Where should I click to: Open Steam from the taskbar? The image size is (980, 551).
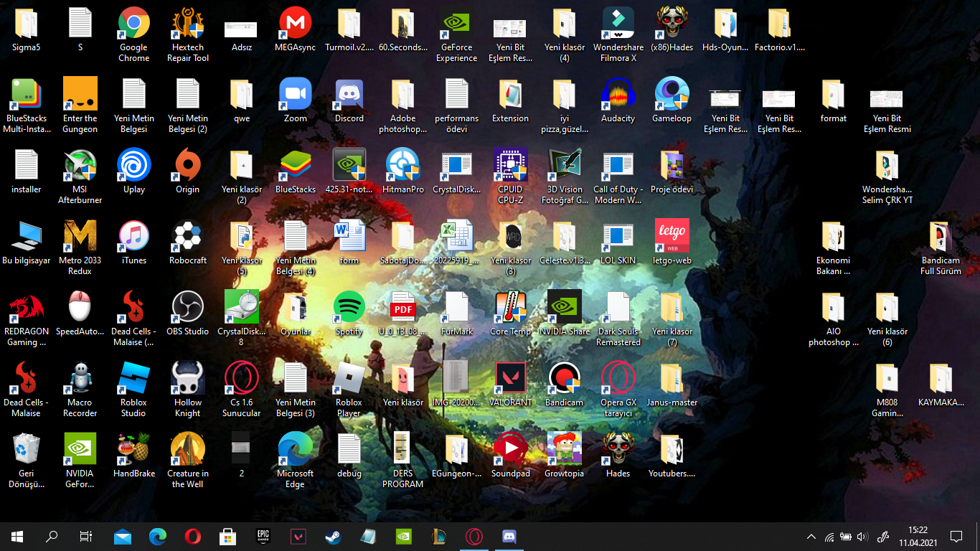click(x=334, y=536)
